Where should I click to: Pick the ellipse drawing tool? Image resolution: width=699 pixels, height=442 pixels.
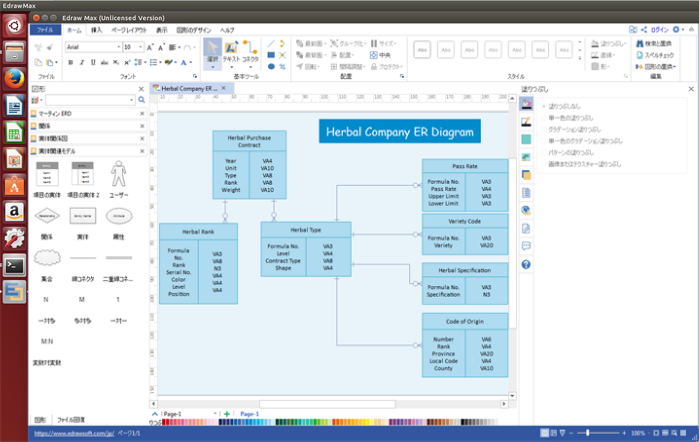point(271,66)
